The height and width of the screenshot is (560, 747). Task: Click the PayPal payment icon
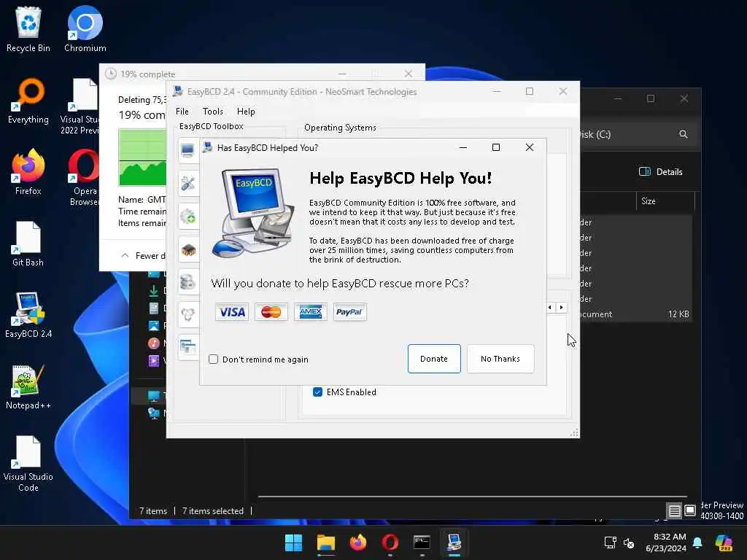(349, 312)
